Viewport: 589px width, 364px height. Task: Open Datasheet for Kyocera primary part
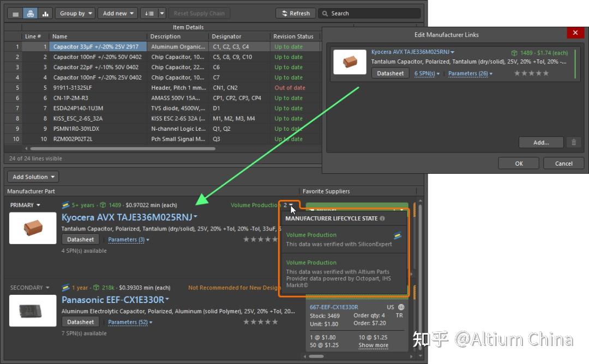[80, 239]
